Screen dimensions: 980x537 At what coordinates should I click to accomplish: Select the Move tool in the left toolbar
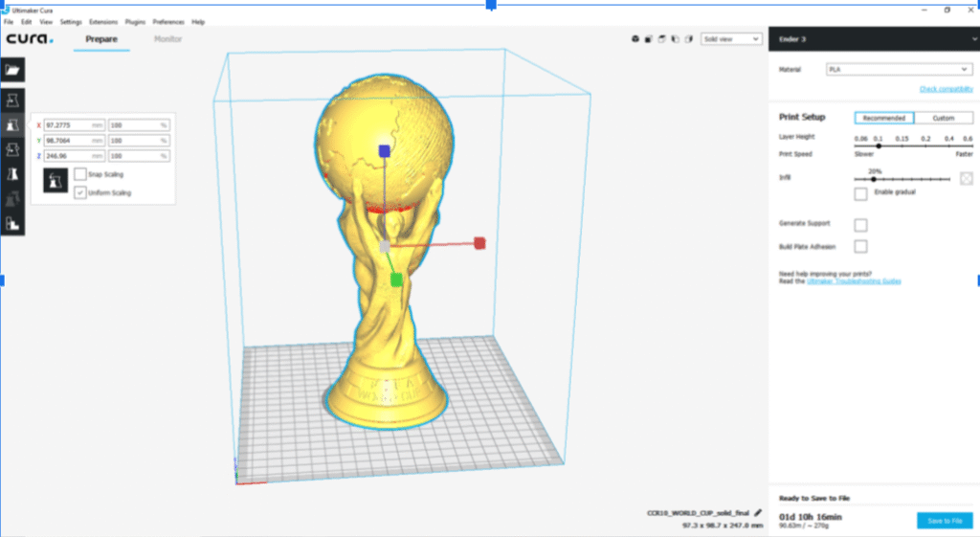[x=12, y=101]
